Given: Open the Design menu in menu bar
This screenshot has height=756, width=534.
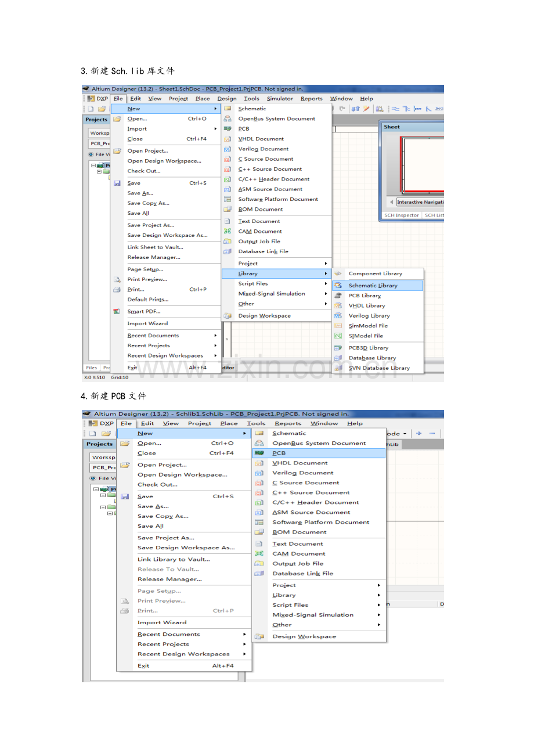Looking at the screenshot, I should coord(227,99).
